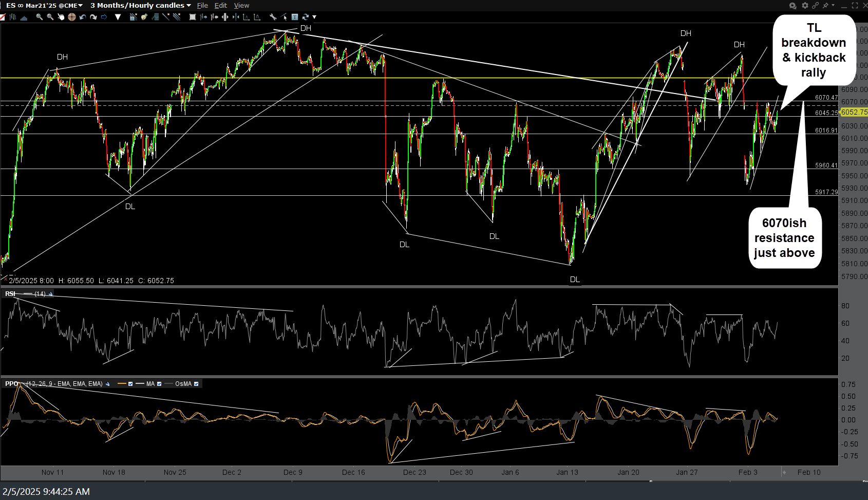Open the View menu

(241, 5)
